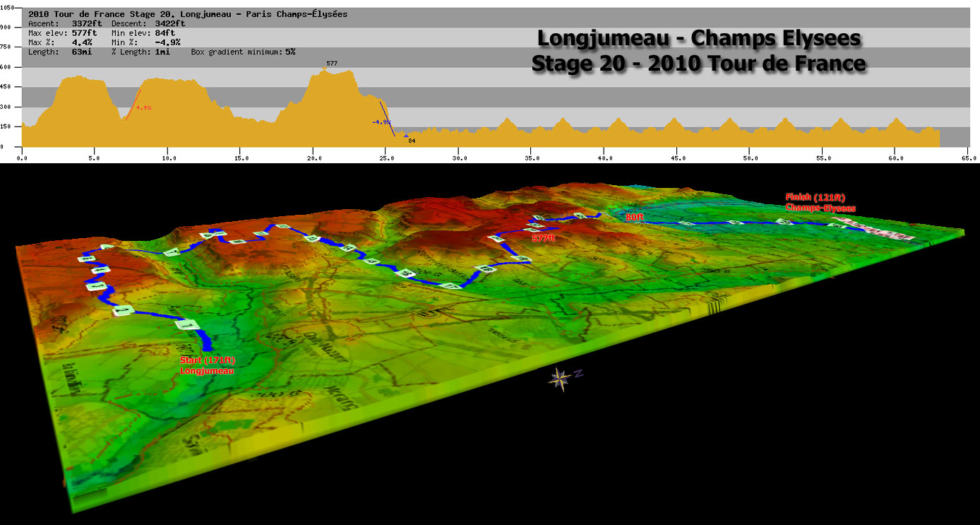Click the '25.0' distance axis tick
The height and width of the screenshot is (525, 980).
coord(386,158)
